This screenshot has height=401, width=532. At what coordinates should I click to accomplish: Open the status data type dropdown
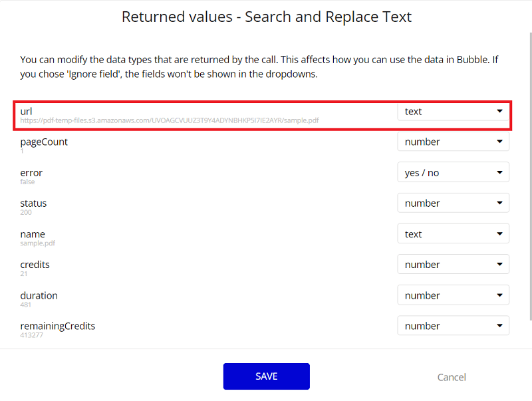453,203
